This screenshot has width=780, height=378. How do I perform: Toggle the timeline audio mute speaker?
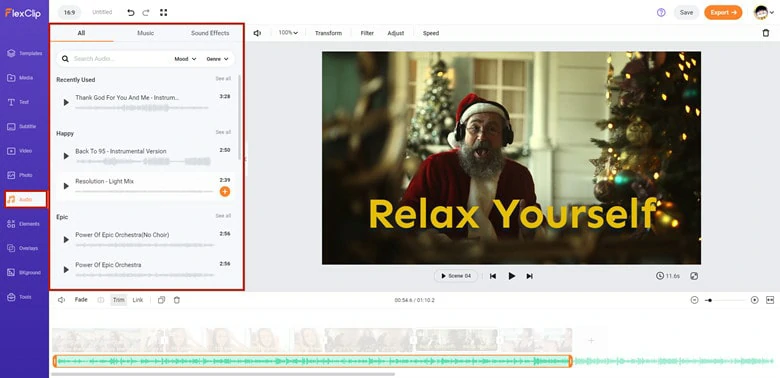point(61,300)
